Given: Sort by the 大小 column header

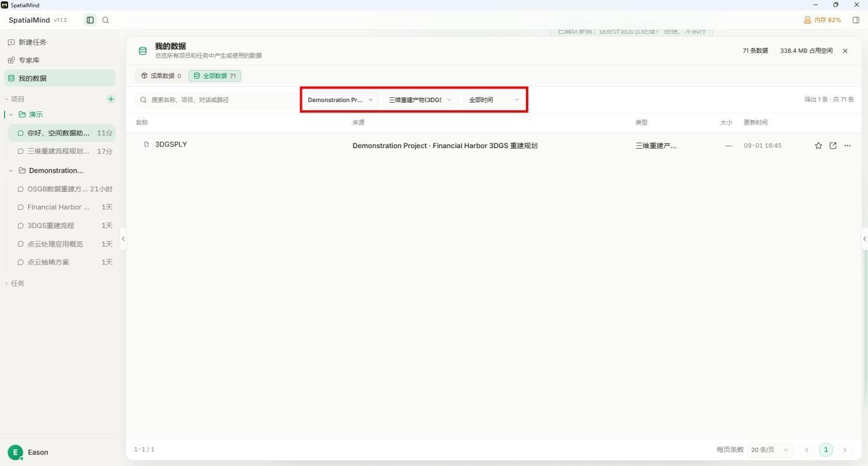Looking at the screenshot, I should coord(726,122).
